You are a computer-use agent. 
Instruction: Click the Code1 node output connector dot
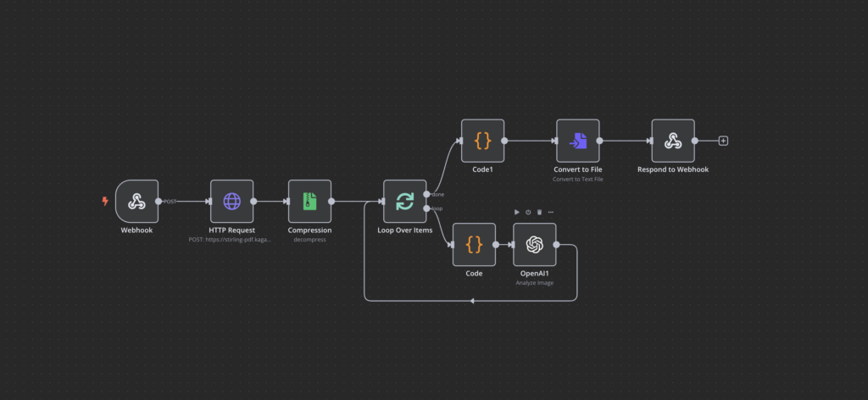pos(504,141)
